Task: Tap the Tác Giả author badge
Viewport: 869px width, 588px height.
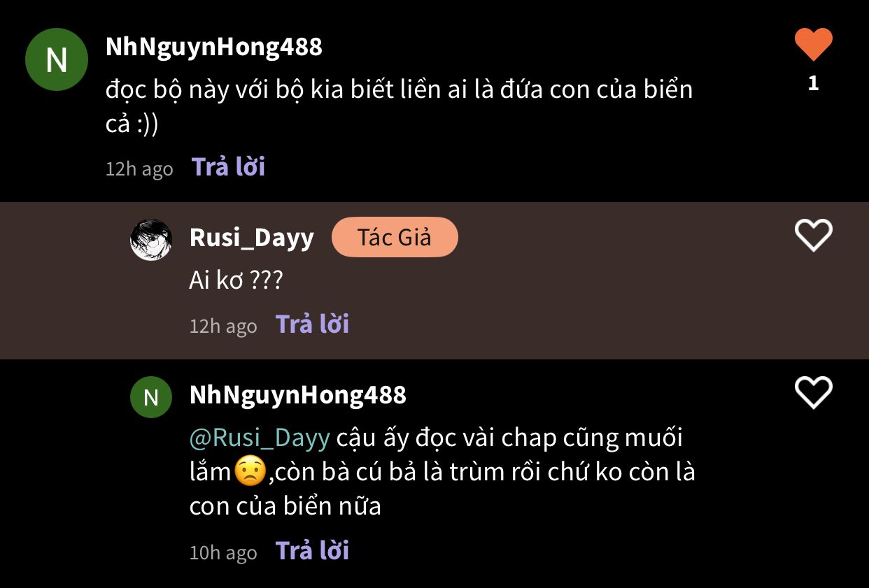Action: [x=395, y=237]
